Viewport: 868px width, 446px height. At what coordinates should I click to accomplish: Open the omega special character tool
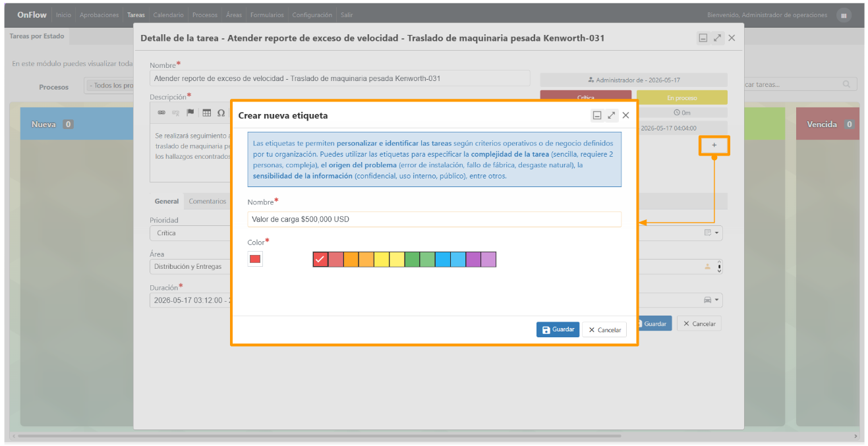(221, 113)
